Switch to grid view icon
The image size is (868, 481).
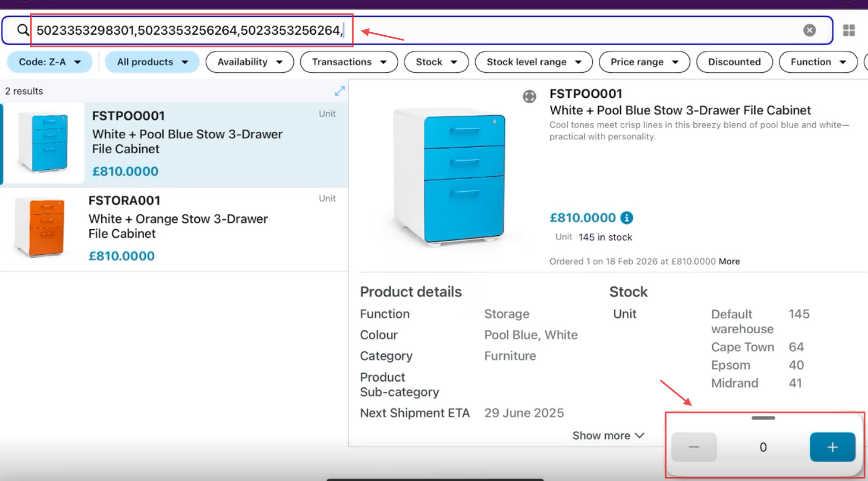[x=849, y=30]
